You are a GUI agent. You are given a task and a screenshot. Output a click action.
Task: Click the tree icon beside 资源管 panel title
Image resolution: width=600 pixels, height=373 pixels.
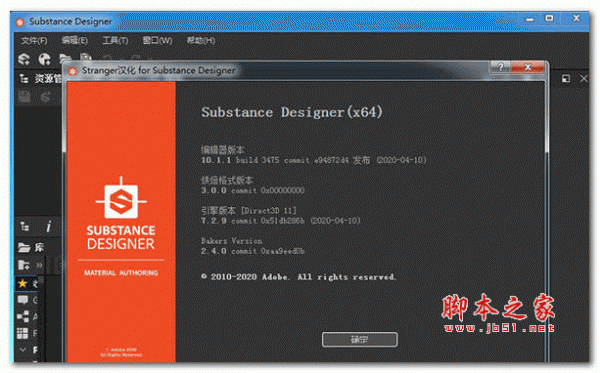(24, 79)
